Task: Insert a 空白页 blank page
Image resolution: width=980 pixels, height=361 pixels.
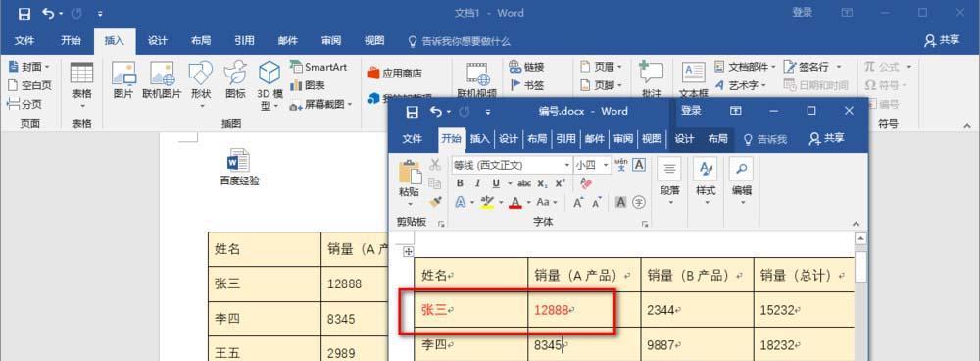Action: tap(29, 85)
